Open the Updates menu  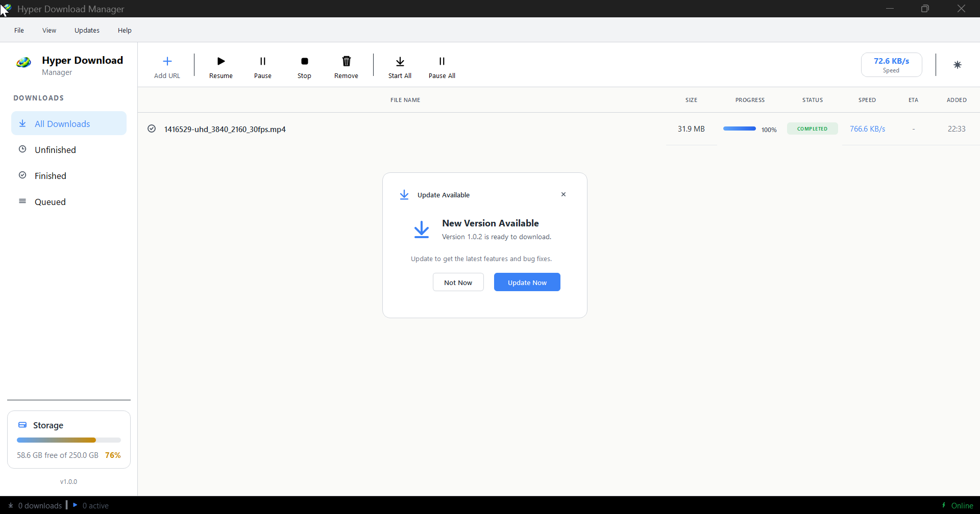tap(87, 30)
